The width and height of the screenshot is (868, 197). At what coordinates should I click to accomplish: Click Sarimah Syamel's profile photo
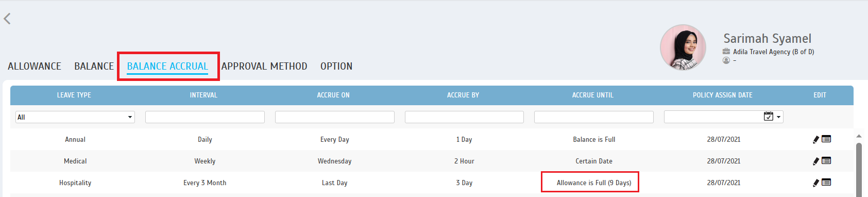683,47
